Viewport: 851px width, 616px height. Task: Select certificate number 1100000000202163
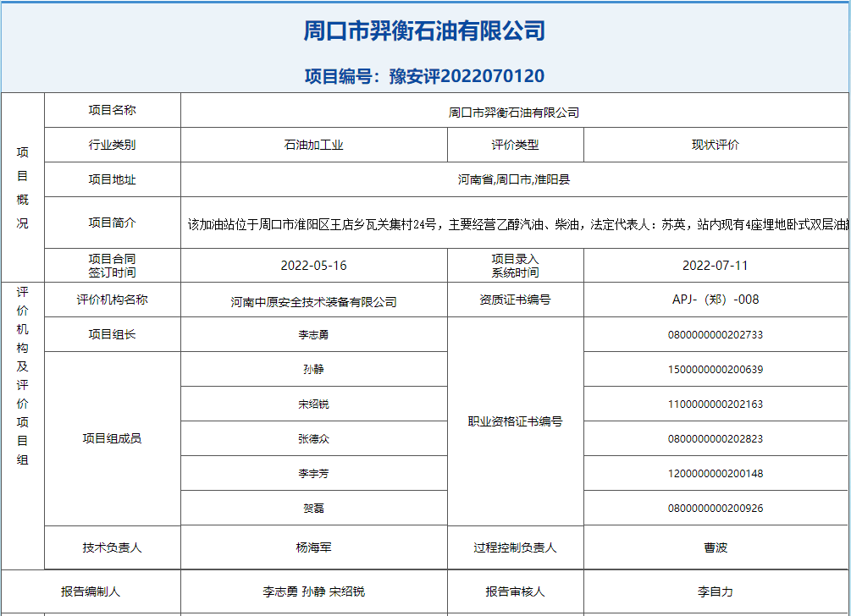(716, 404)
